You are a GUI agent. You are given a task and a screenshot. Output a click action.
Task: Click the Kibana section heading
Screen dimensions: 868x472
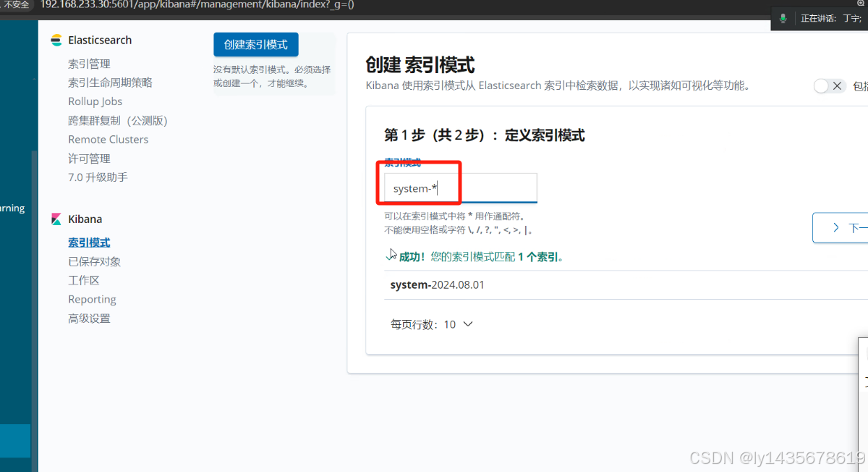tap(85, 219)
